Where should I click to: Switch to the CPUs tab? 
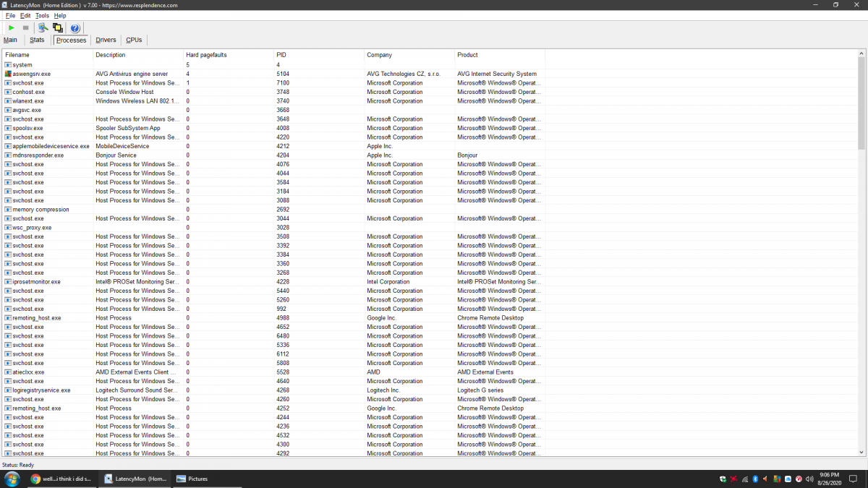(x=134, y=40)
